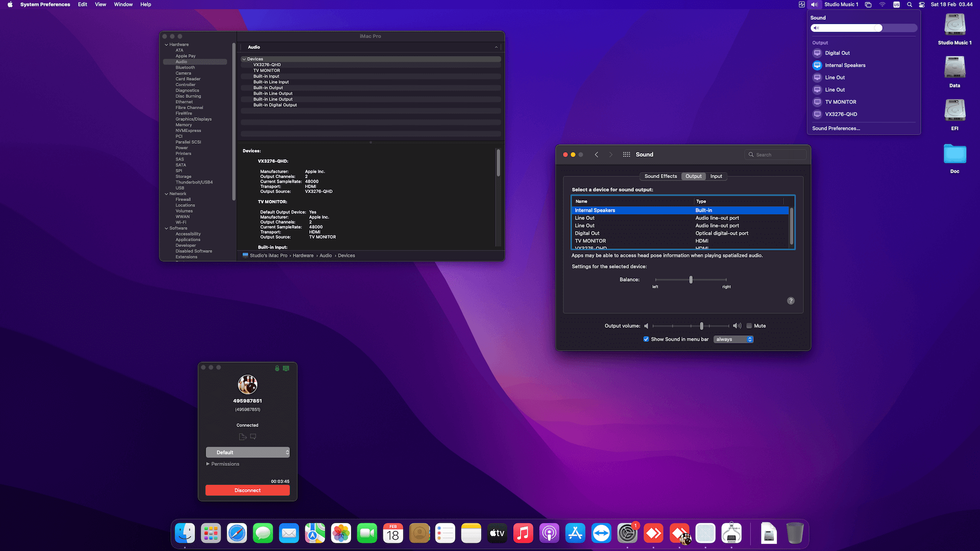This screenshot has width=980, height=551.
Task: Select the Output tab in Sound
Action: pyautogui.click(x=693, y=177)
